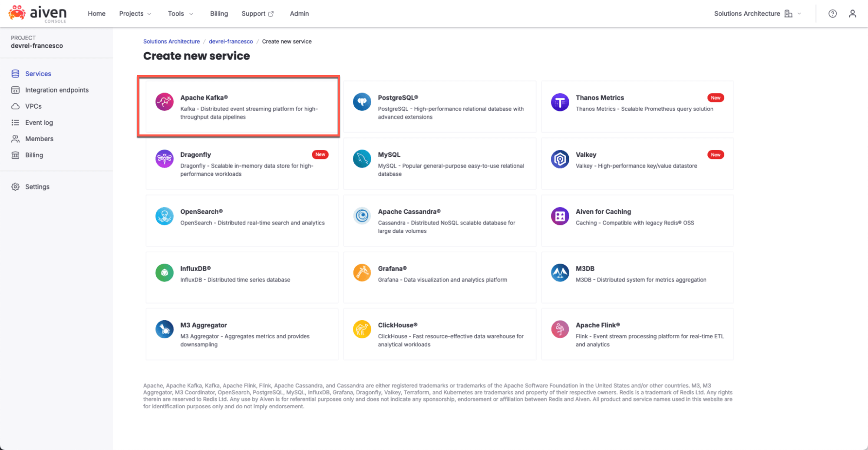The image size is (868, 450).
Task: Click the Create new service breadcrumb text
Action: click(x=287, y=42)
